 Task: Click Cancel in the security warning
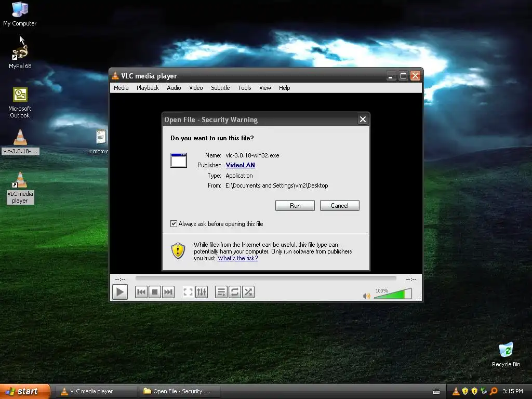pos(339,206)
